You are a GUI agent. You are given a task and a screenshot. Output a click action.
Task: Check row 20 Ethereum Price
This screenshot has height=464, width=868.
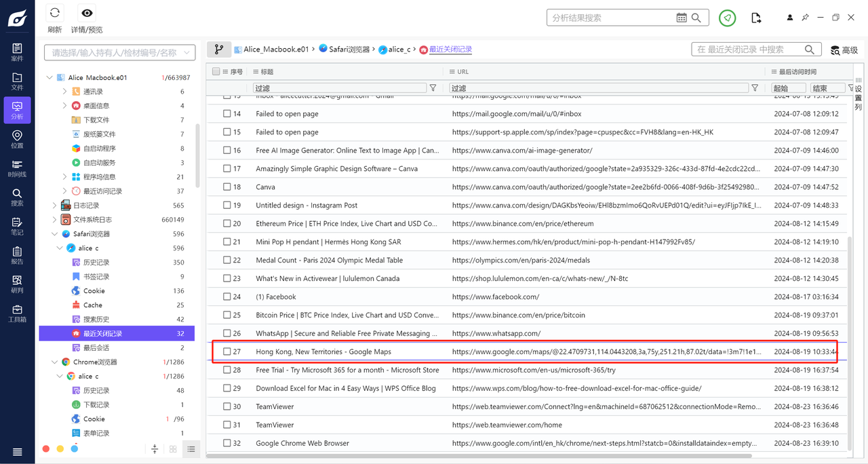pos(227,224)
